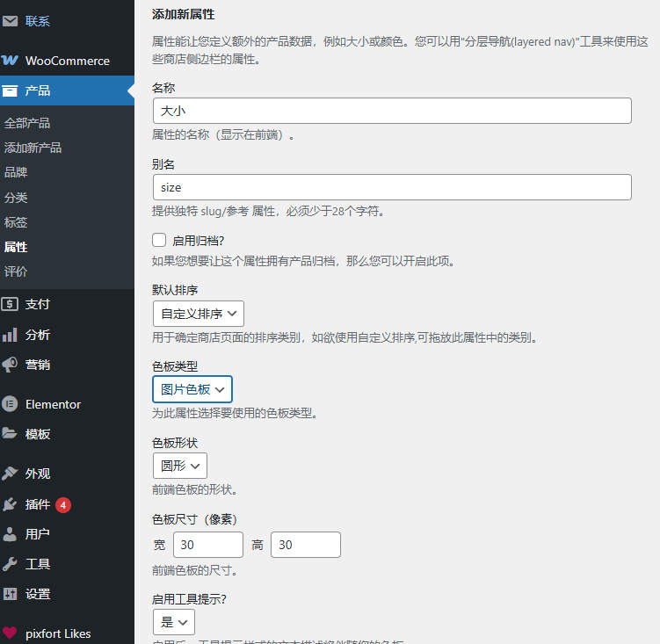The height and width of the screenshot is (644, 660).
Task: Click the 分析 bar chart icon
Action: point(10,335)
